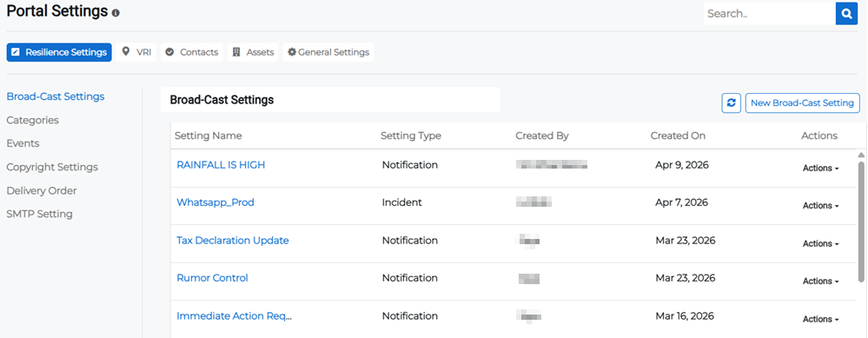Focus the Search input field

click(770, 13)
